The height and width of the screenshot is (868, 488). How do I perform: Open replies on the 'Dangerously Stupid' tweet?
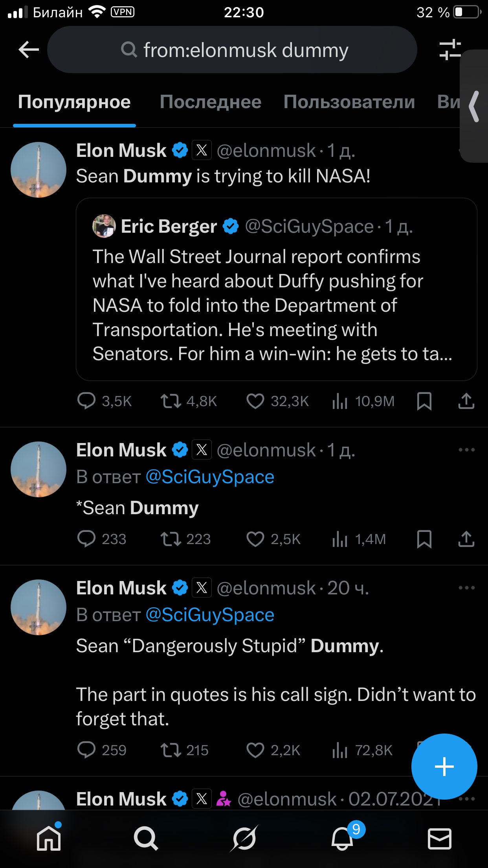(x=86, y=750)
